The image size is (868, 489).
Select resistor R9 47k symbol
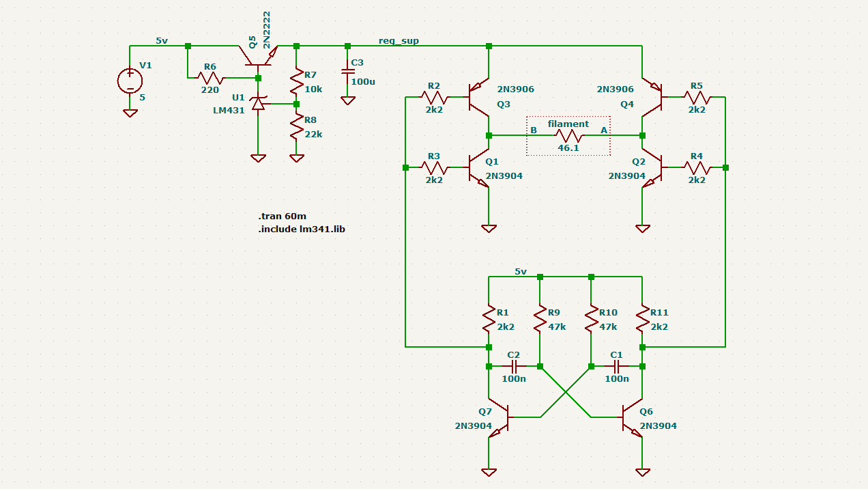[540, 318]
